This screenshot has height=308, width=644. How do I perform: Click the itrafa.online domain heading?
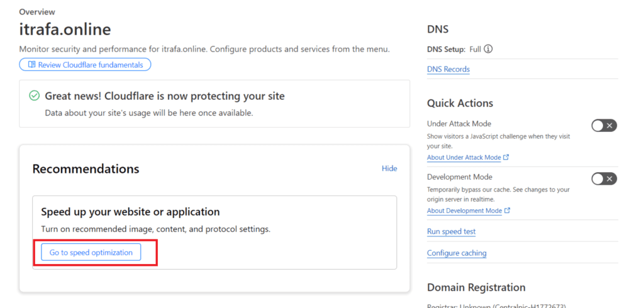(65, 30)
